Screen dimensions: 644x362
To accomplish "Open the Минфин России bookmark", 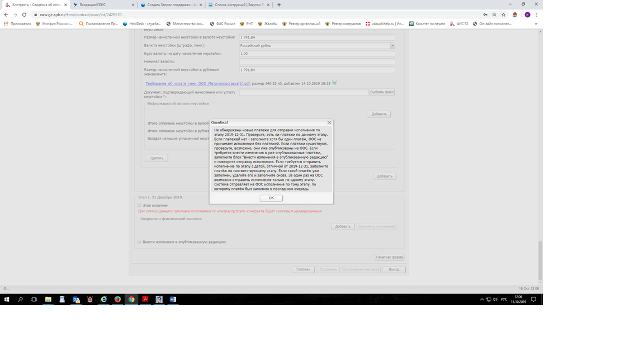I will click(x=54, y=24).
